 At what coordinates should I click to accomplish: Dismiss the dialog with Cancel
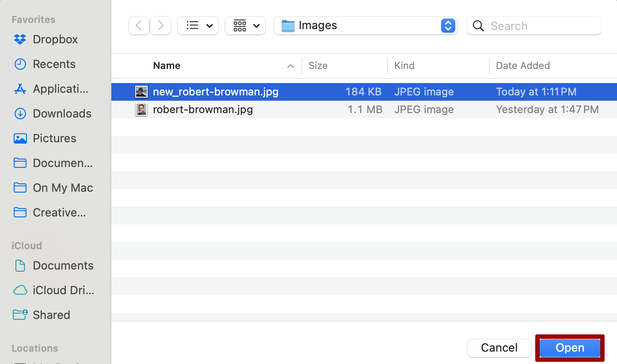pyautogui.click(x=499, y=348)
